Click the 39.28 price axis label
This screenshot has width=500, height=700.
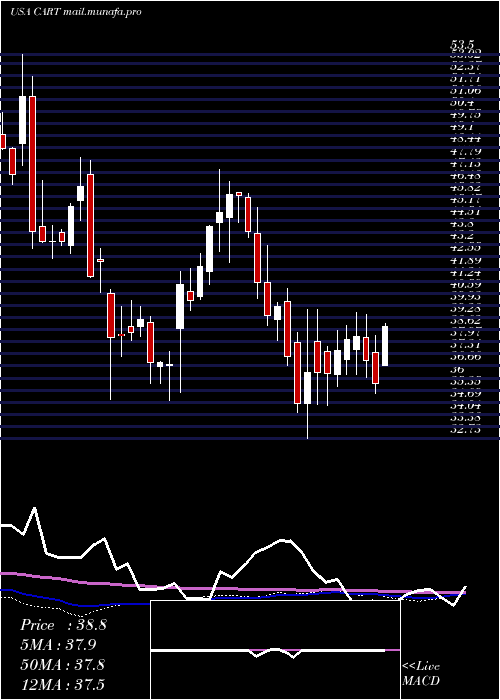pyautogui.click(x=465, y=309)
